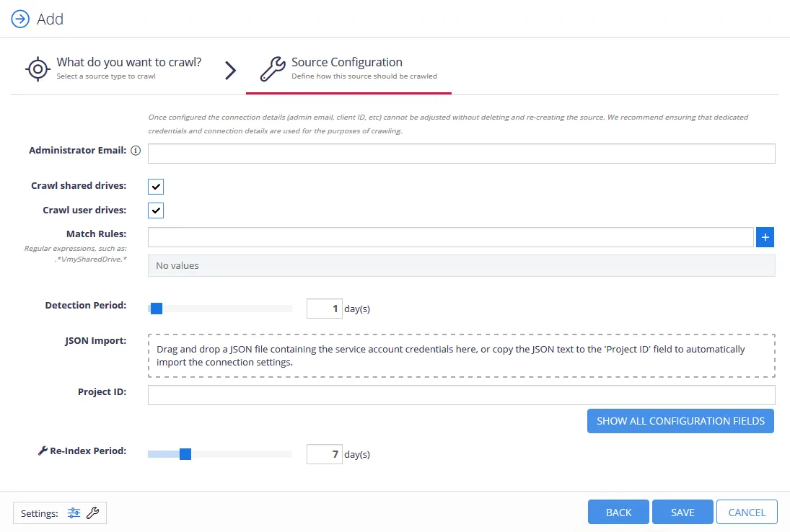Open sliders settings icon in Settings bar

[x=74, y=513]
